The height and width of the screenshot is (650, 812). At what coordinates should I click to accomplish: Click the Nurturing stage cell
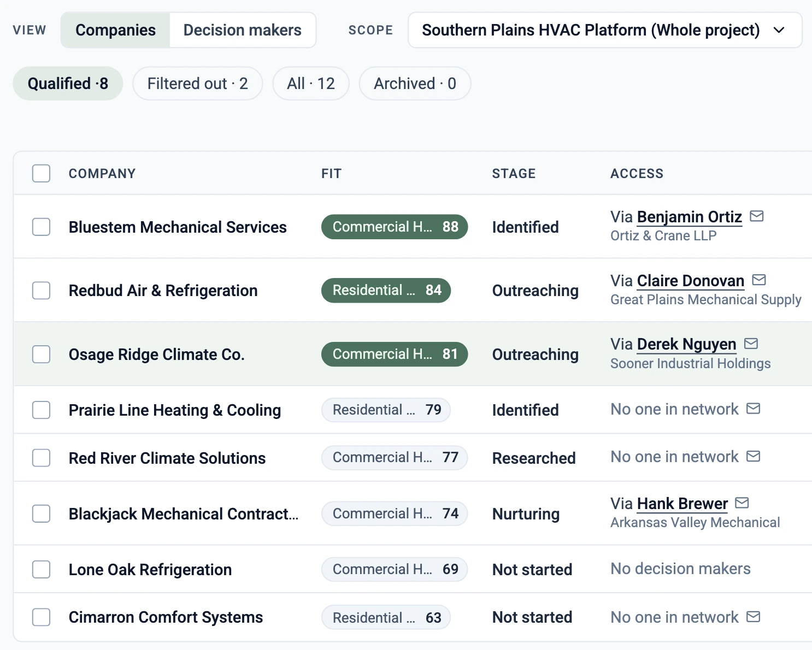(526, 514)
